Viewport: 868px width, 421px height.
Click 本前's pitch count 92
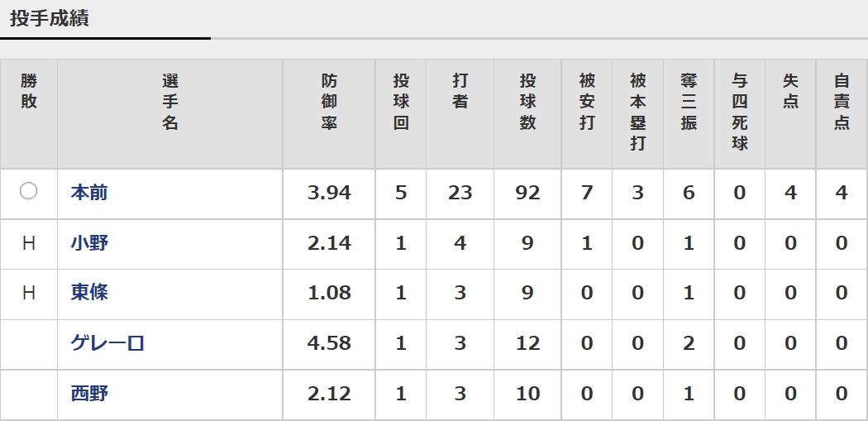(527, 193)
